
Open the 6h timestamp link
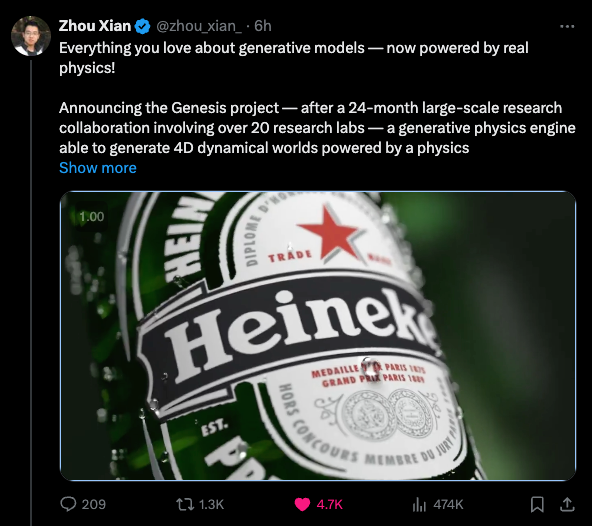(263, 26)
